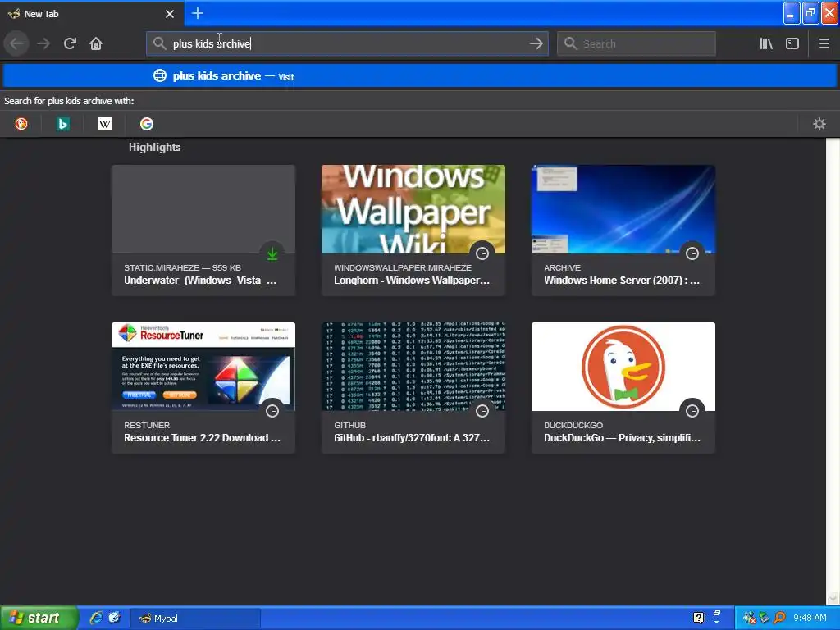Click the globe icon in suggestion row
Viewport: 840px width, 630px height.
[160, 75]
